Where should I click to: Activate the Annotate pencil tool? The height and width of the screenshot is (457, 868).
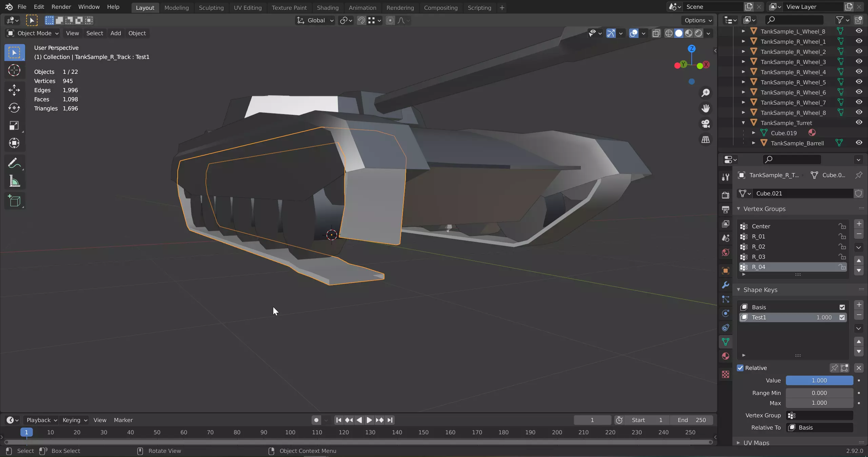click(14, 163)
